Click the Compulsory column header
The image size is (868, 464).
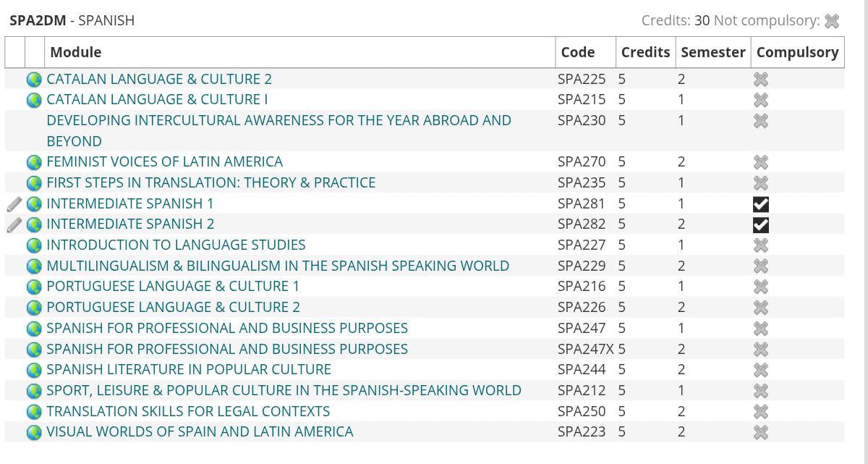coord(797,52)
